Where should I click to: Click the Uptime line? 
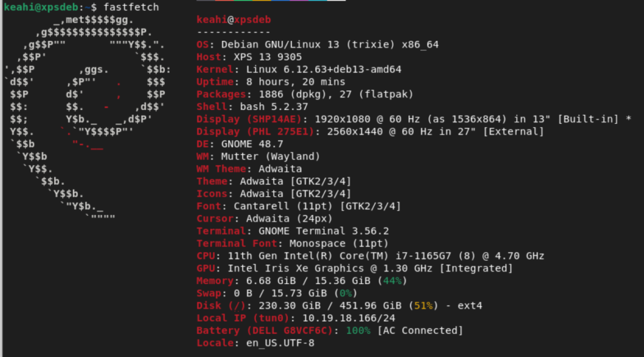coord(270,82)
